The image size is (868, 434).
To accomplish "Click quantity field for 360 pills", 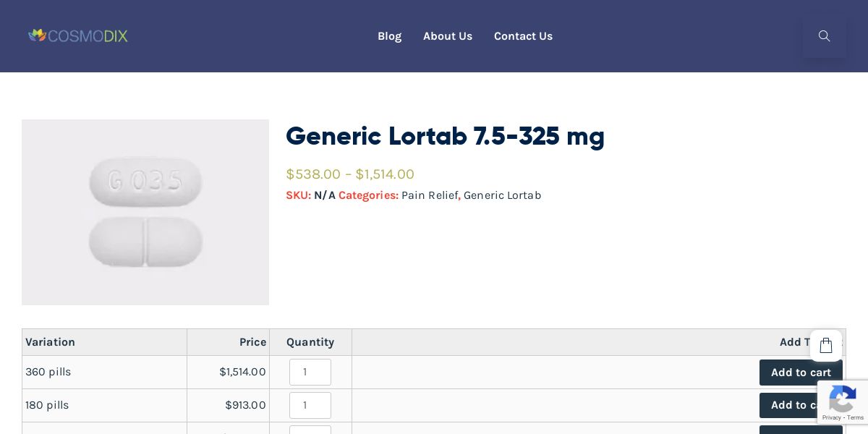I will (310, 372).
